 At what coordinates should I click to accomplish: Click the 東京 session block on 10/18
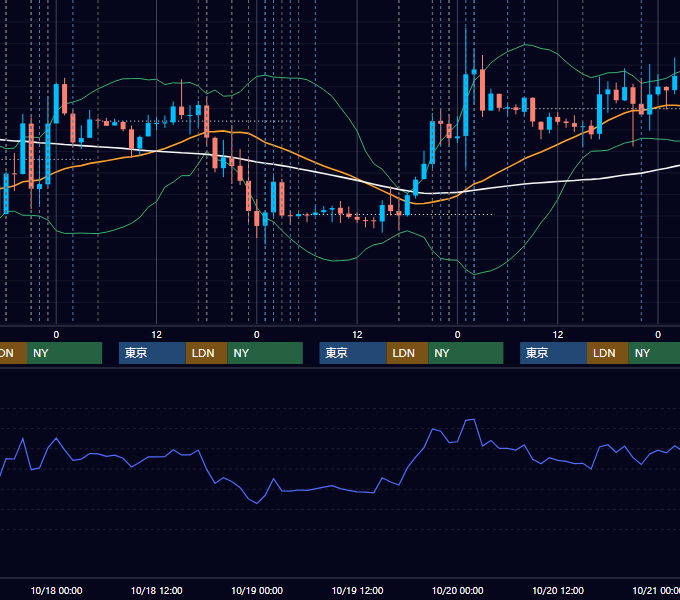tap(152, 353)
